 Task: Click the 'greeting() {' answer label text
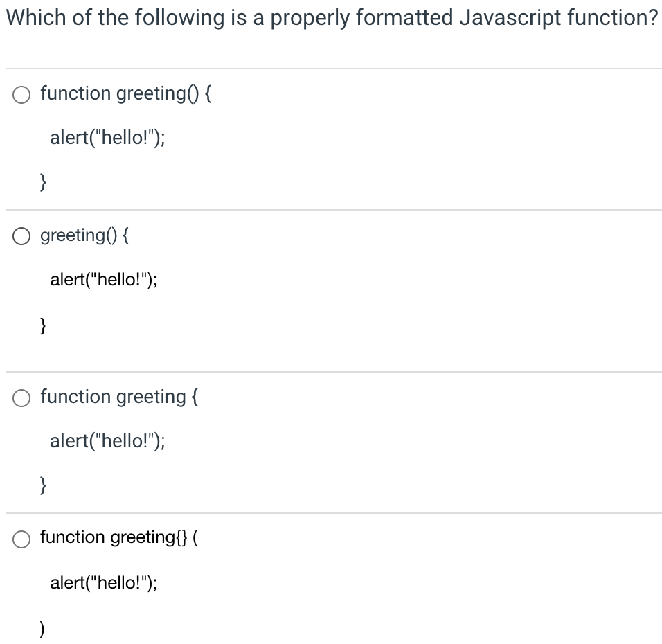(x=84, y=235)
